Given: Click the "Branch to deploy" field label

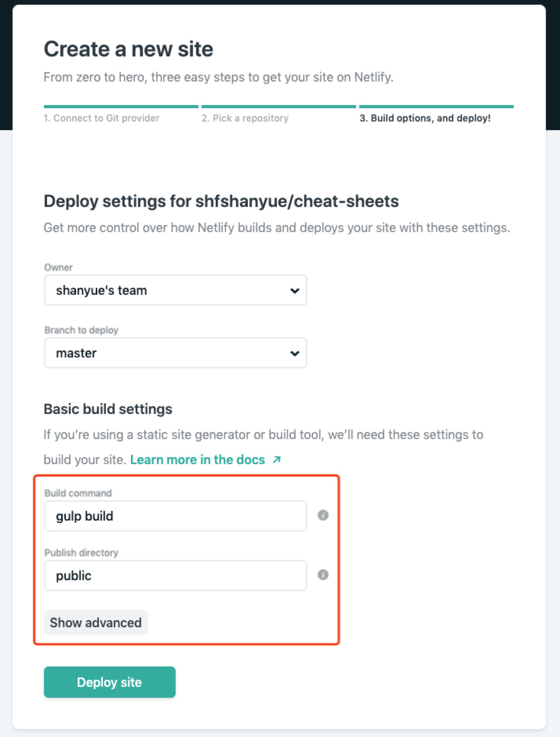Looking at the screenshot, I should pos(81,330).
